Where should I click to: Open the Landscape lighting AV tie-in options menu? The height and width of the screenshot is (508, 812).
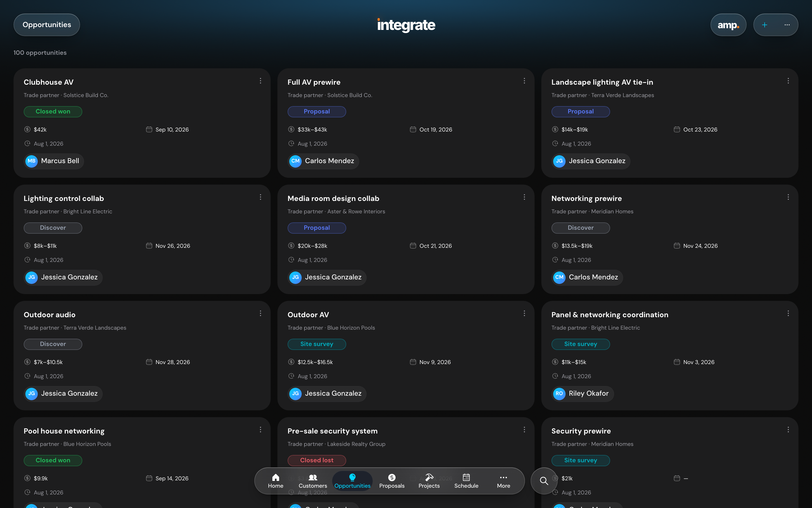(788, 81)
